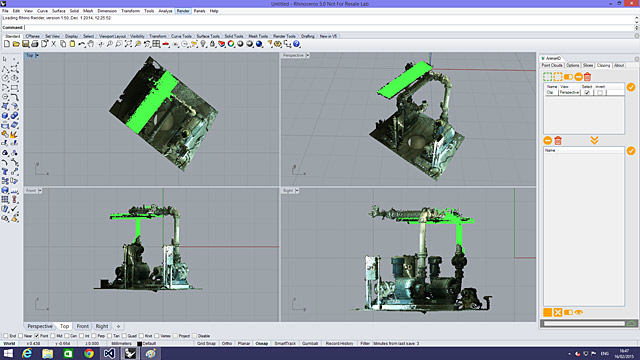640x360 pixels.
Task: Click the solid orange square icon in Arena4D panel
Action: pos(548,312)
